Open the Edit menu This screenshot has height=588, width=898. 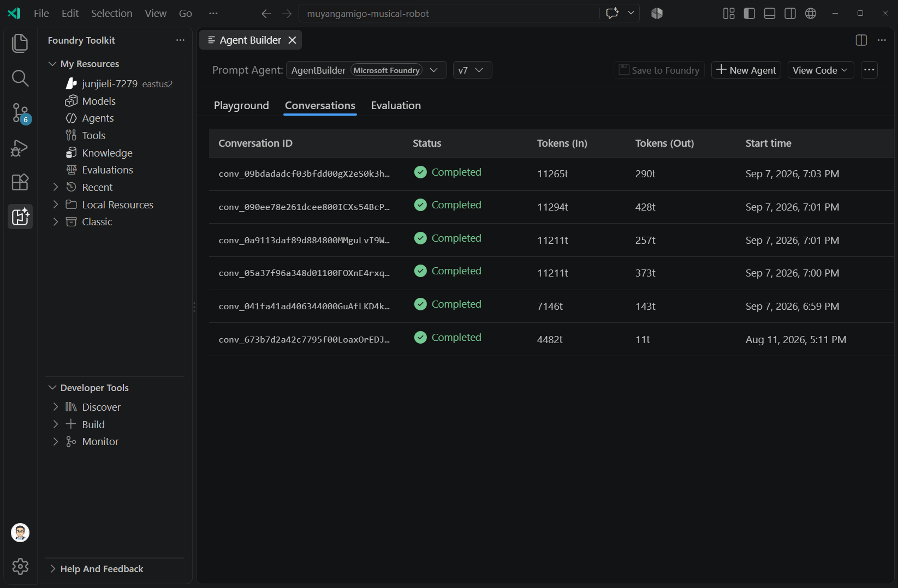pos(70,14)
